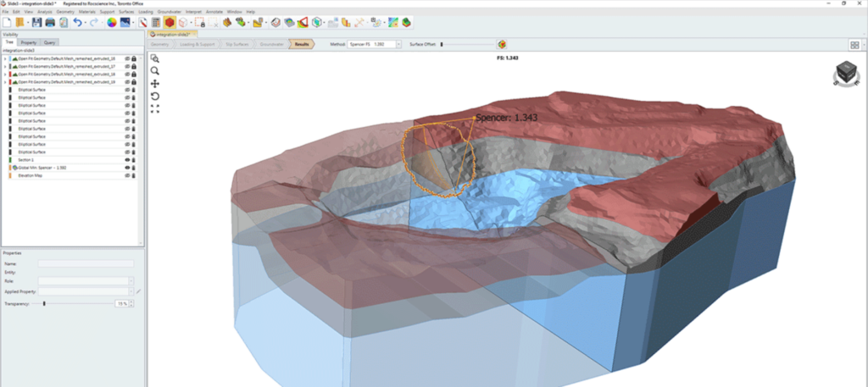Click the viewport layout grid icon
Screen dimensions: 868x387
pos(854,45)
